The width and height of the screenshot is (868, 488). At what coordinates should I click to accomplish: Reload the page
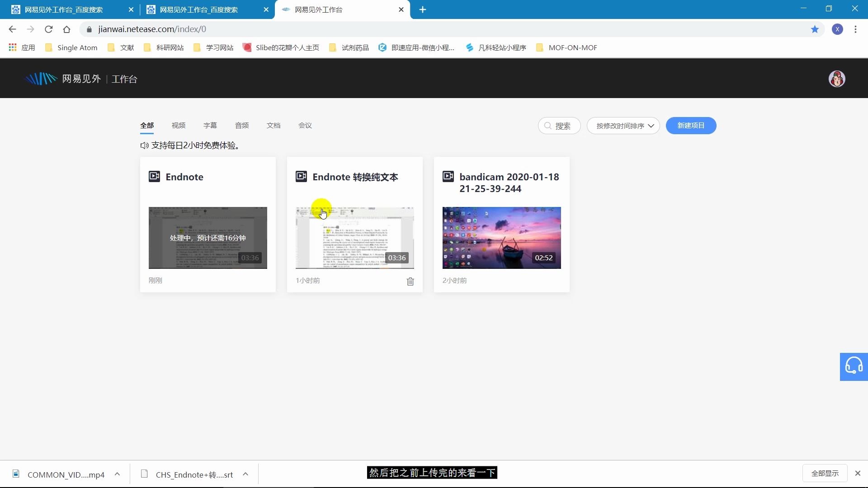(48, 29)
